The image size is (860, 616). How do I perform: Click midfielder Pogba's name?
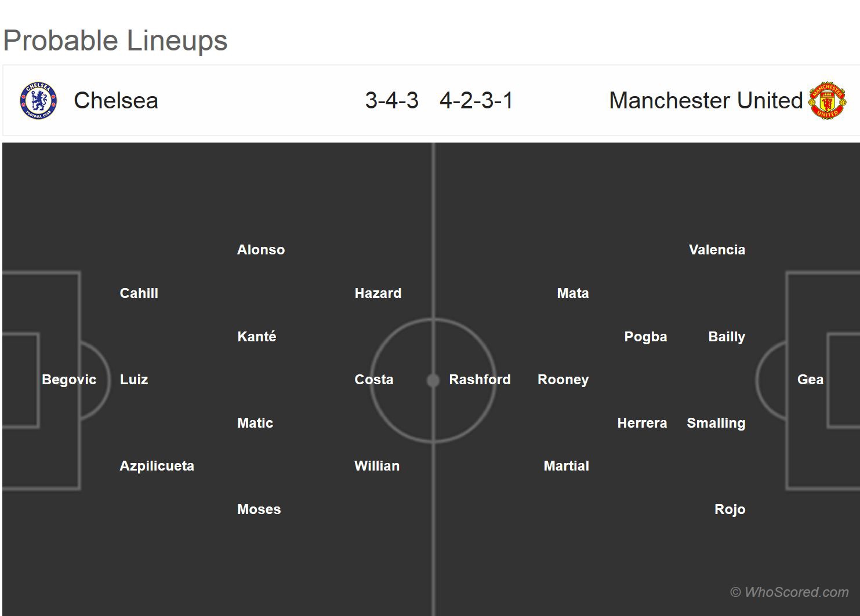[x=645, y=337]
